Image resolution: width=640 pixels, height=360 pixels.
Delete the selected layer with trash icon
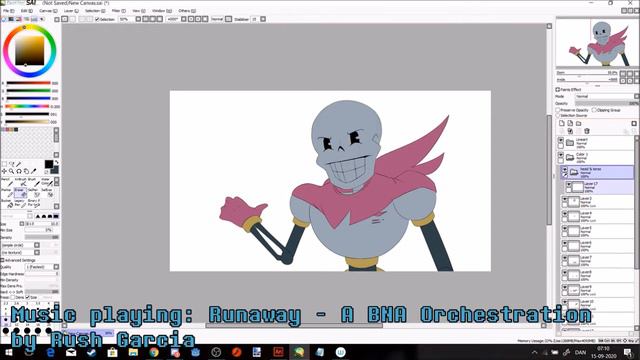tap(587, 131)
